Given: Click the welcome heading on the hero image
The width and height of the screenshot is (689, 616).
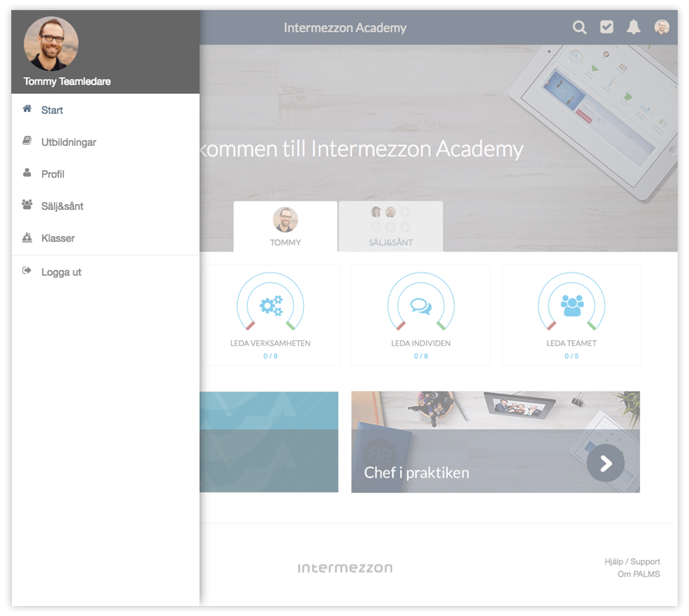Looking at the screenshot, I should (361, 149).
